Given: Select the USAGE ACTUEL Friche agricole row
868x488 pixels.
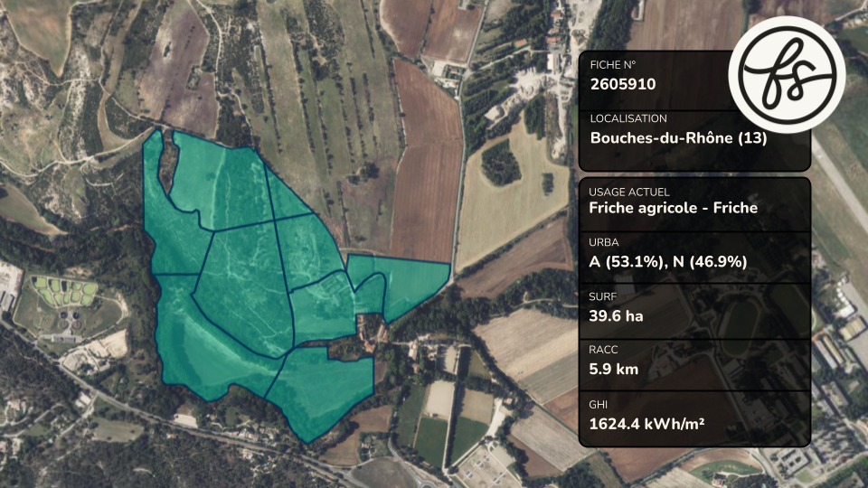Looking at the screenshot, I should 694,203.
